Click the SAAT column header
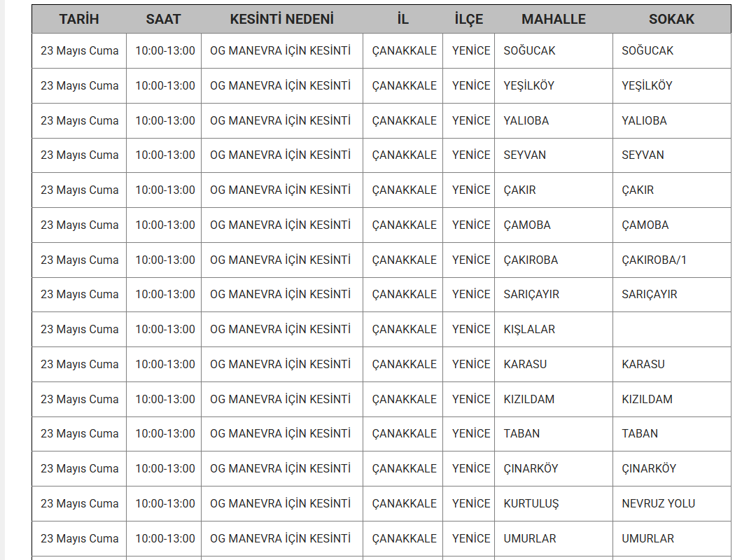 [163, 19]
